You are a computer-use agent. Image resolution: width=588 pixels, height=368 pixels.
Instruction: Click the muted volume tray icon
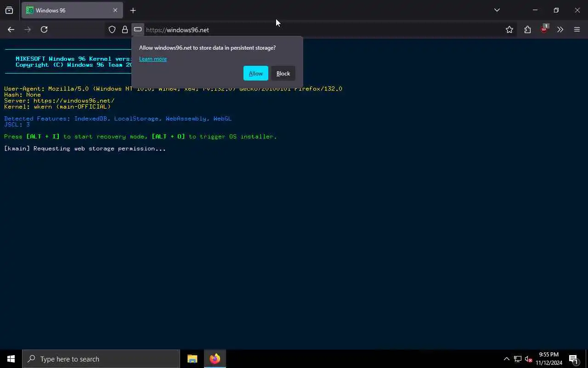pyautogui.click(x=528, y=359)
